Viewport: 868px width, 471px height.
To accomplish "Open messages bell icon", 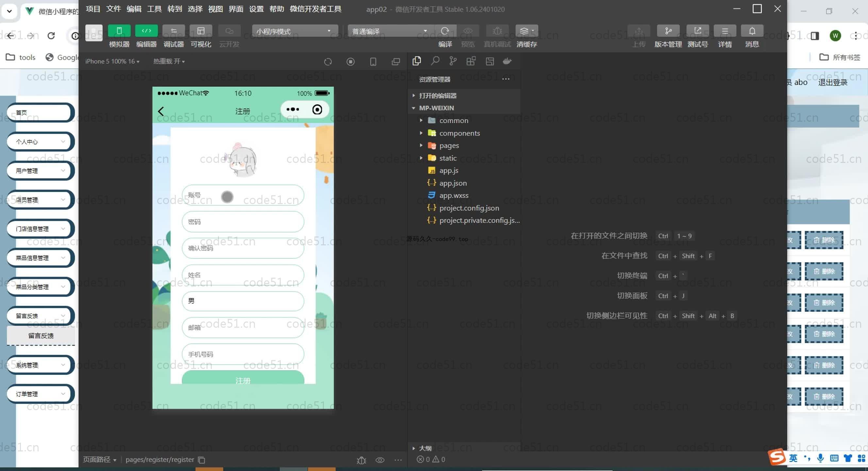I will point(752,31).
